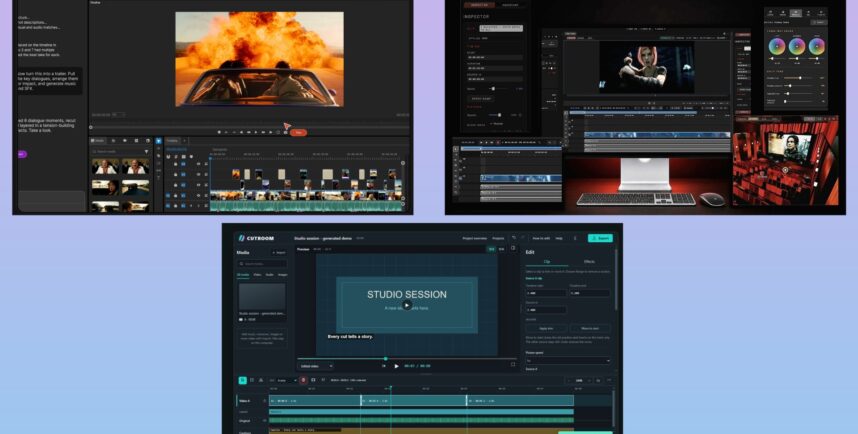The image size is (858, 434).
Task: Click the playhead marker on Cutroom timeline ruler
Action: point(390,388)
